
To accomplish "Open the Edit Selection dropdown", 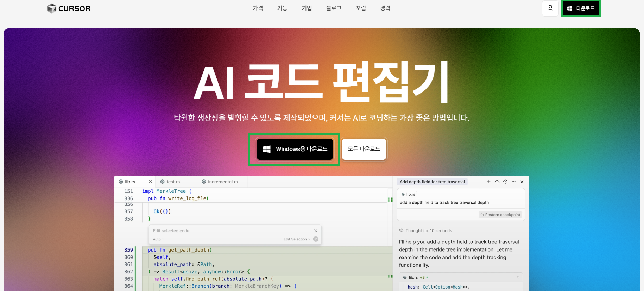I will [x=297, y=239].
